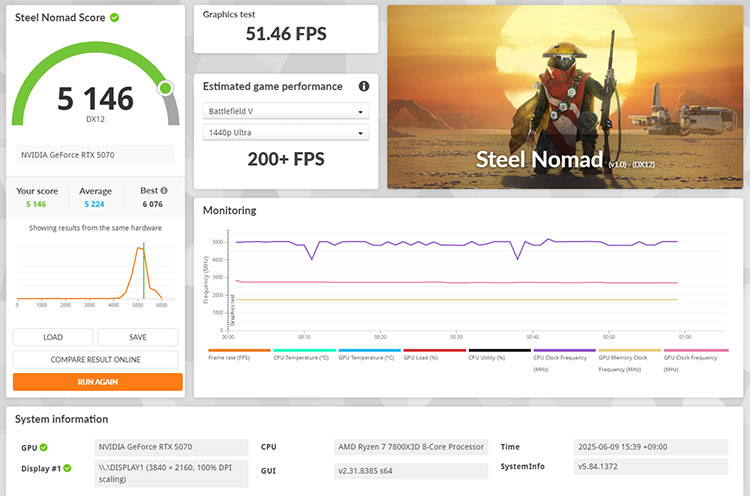Viewport: 750px width, 496px height.
Task: Click the GPU value NVIDIA GeForce RTX 5070 in System information
Action: tap(171, 447)
